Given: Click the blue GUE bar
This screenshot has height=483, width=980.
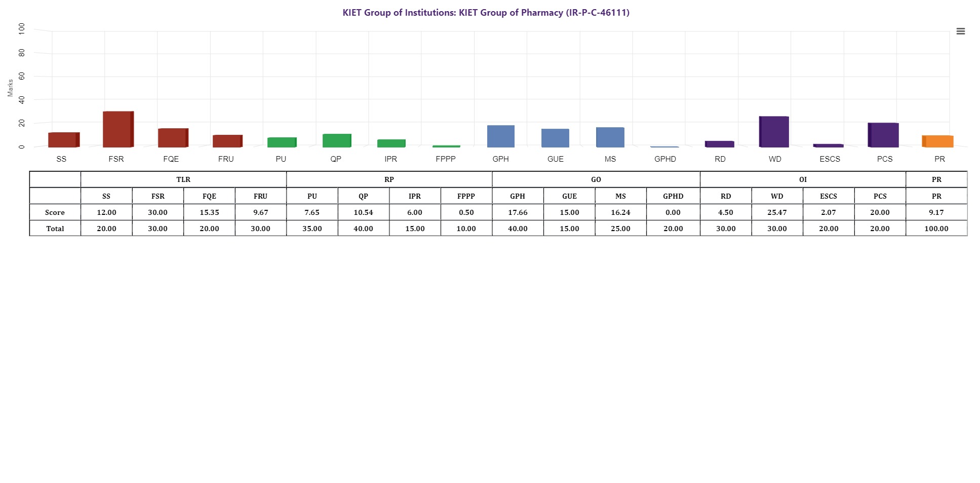Looking at the screenshot, I should 555,138.
